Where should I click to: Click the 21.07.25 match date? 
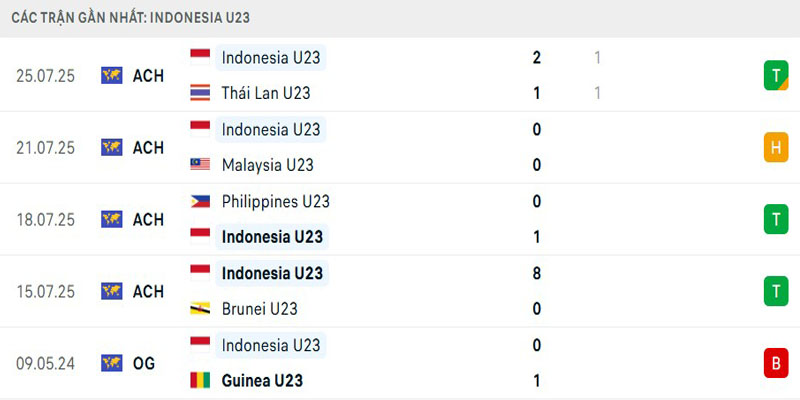tap(46, 147)
